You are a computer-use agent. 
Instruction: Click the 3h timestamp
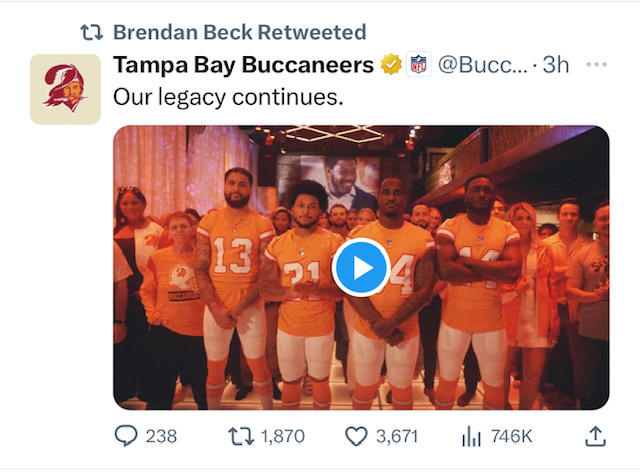[x=556, y=65]
